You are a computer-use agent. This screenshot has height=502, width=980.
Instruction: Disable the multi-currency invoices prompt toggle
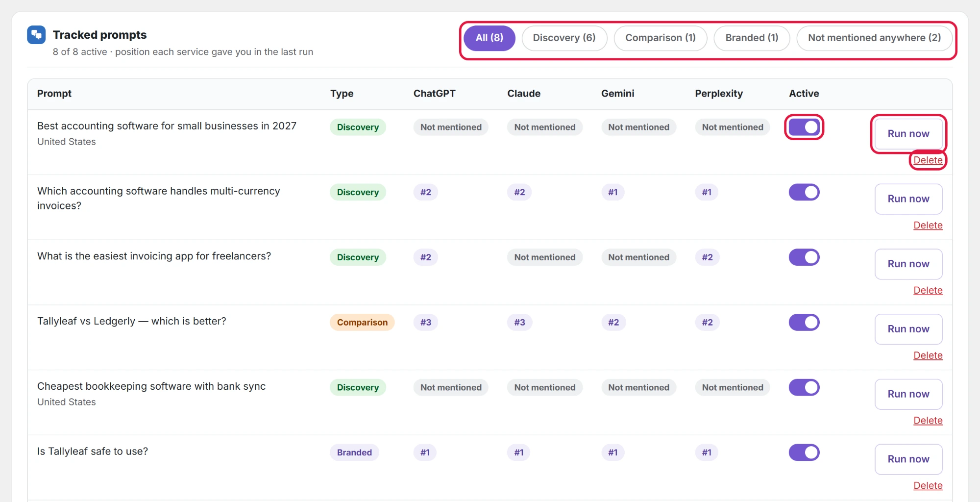(804, 192)
